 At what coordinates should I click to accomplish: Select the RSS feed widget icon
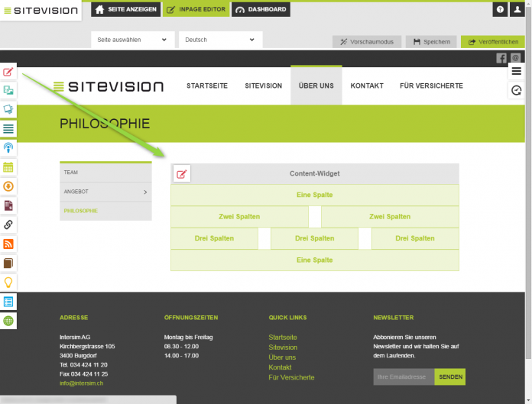[8, 244]
